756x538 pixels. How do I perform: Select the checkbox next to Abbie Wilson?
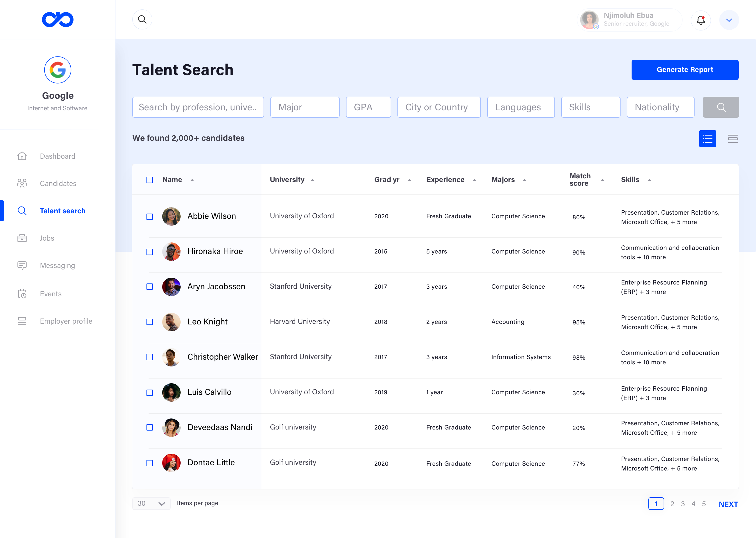(149, 216)
